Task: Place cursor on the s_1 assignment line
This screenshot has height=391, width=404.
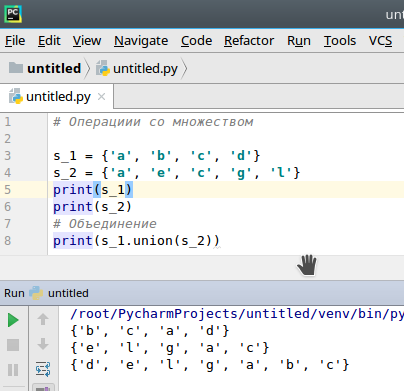Action: [x=157, y=156]
